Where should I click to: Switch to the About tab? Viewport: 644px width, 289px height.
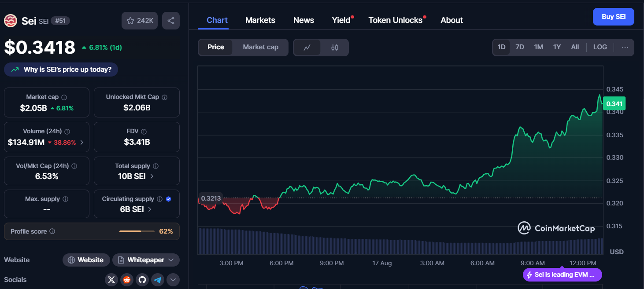pos(452,20)
